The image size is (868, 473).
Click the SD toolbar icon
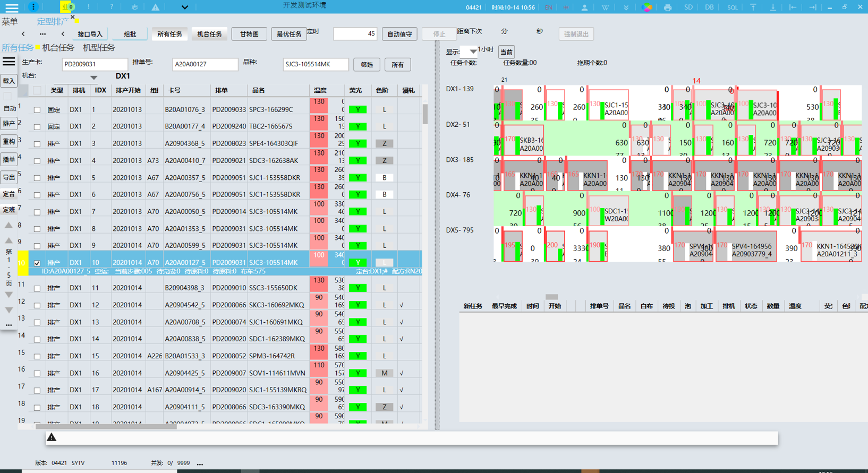pyautogui.click(x=688, y=7)
